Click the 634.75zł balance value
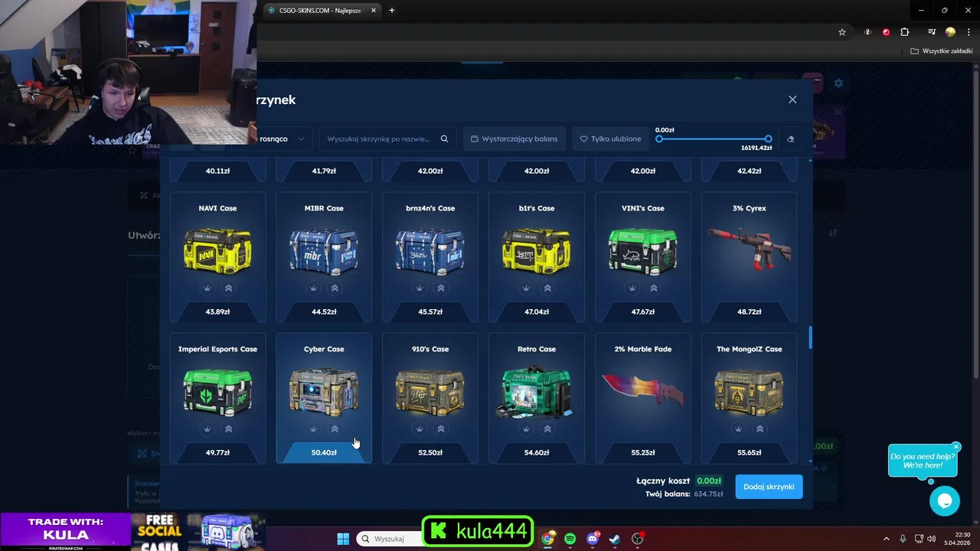Image resolution: width=980 pixels, height=551 pixels. 708,494
